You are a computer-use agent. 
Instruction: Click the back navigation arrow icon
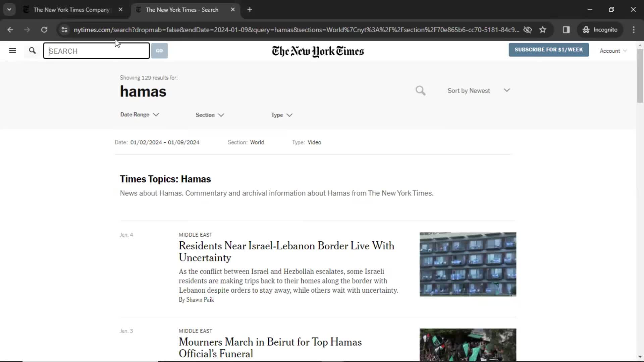pyautogui.click(x=10, y=29)
